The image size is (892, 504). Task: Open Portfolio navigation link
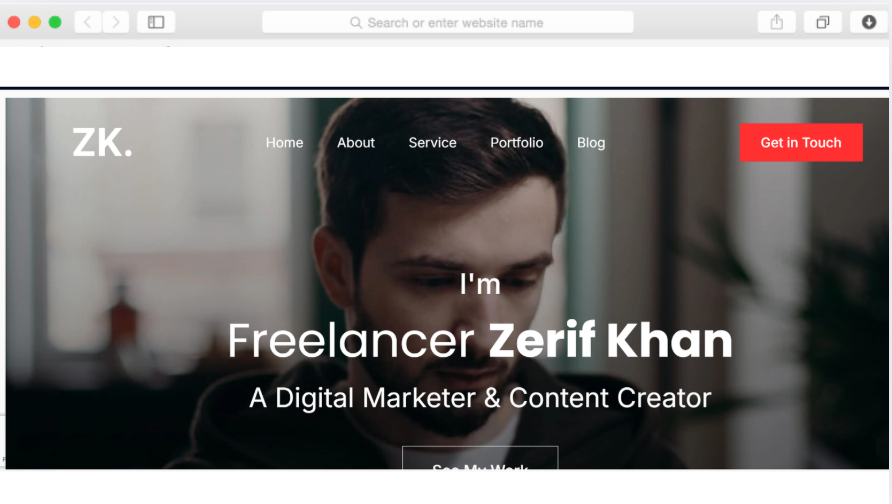point(517,143)
